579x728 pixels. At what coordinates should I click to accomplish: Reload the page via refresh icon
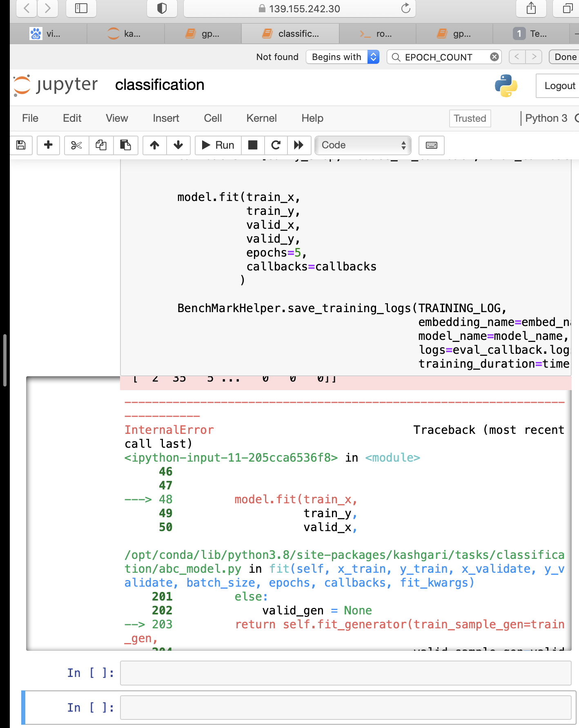click(x=405, y=8)
